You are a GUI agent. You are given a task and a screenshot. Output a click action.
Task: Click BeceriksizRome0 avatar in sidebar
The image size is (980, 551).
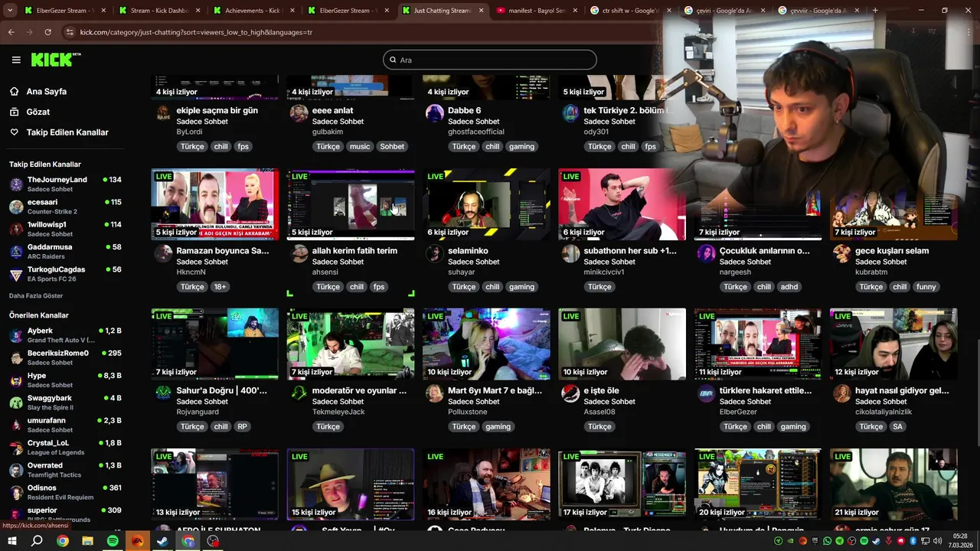(16, 357)
